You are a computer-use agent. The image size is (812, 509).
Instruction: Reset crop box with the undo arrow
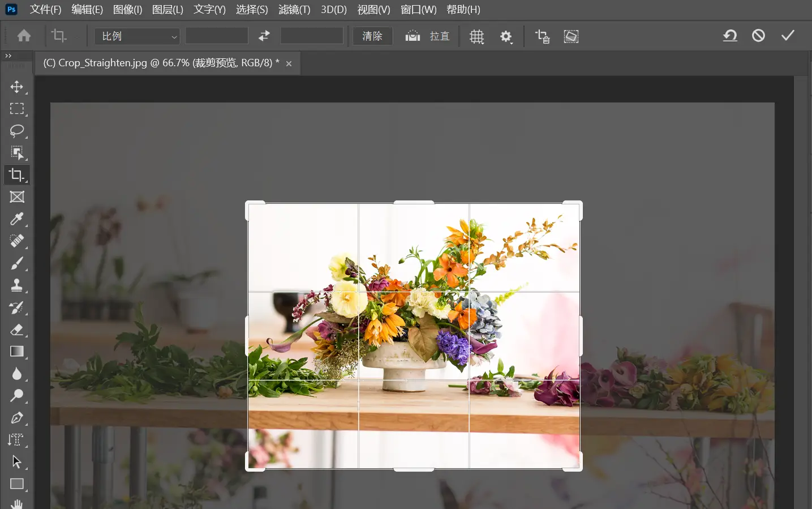pos(730,36)
